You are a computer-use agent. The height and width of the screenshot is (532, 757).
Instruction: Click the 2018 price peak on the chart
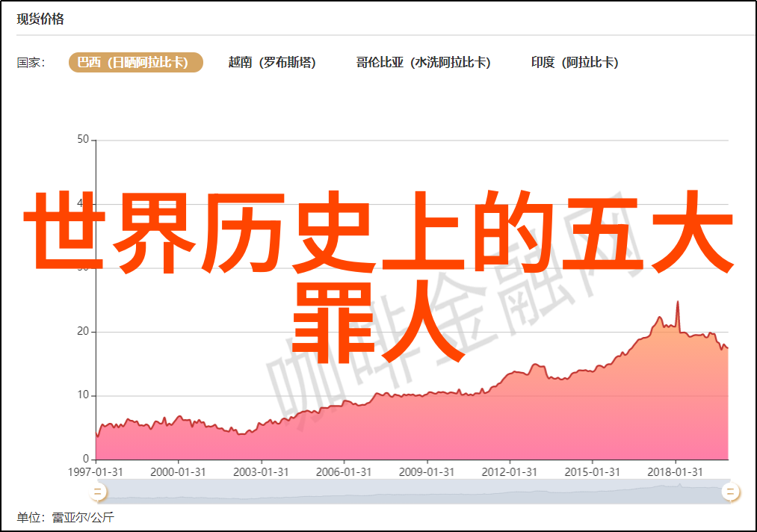pos(677,302)
